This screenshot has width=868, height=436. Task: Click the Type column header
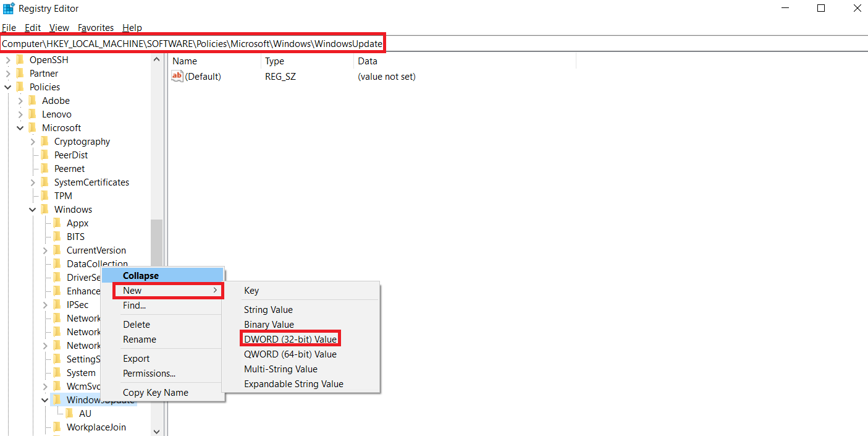[307, 61]
